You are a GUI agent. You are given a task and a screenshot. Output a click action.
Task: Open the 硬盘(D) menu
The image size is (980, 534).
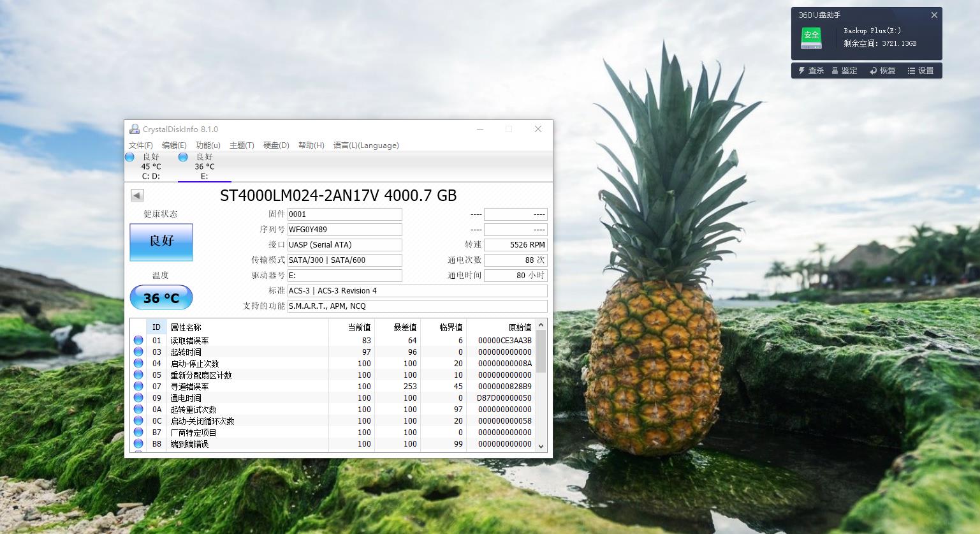275,145
